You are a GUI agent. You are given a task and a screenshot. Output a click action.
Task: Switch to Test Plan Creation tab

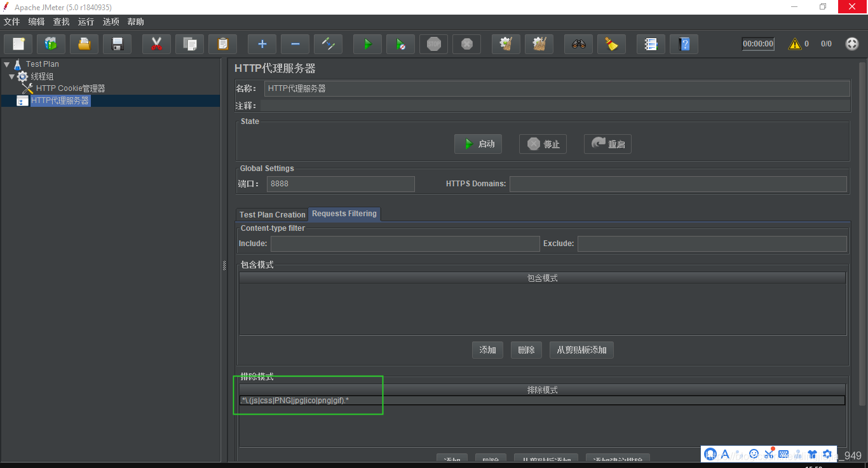point(273,214)
